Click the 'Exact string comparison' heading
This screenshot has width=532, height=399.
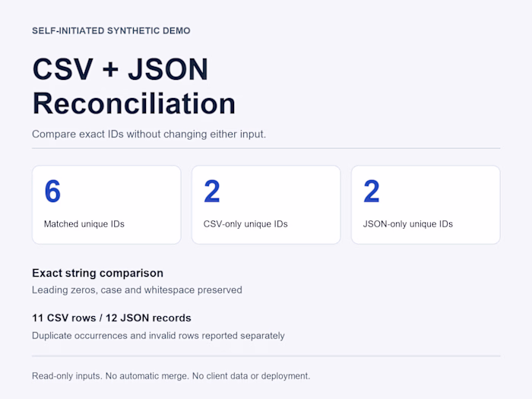(98, 273)
